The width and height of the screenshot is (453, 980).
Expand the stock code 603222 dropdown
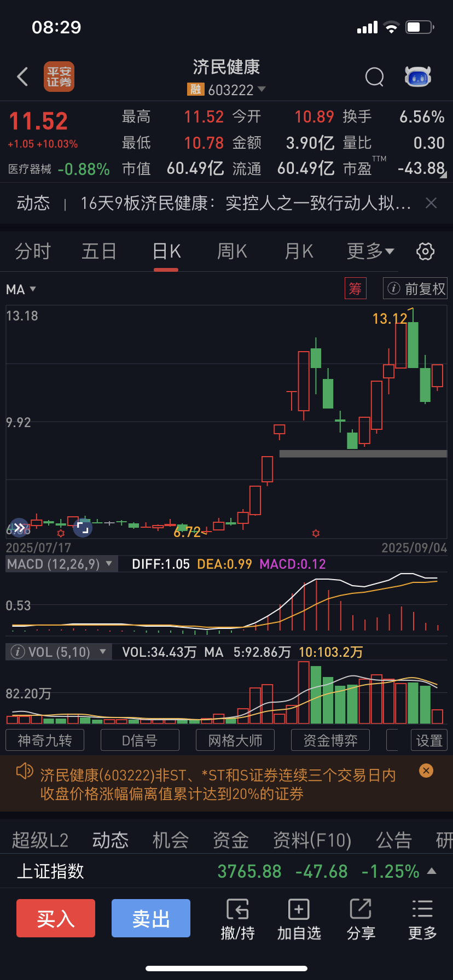coord(262,89)
